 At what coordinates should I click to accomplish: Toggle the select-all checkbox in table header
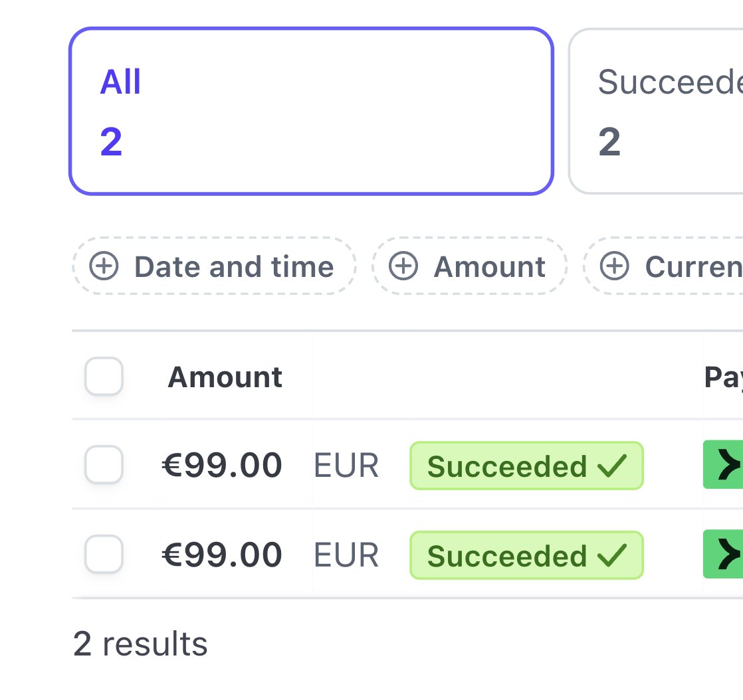point(104,377)
